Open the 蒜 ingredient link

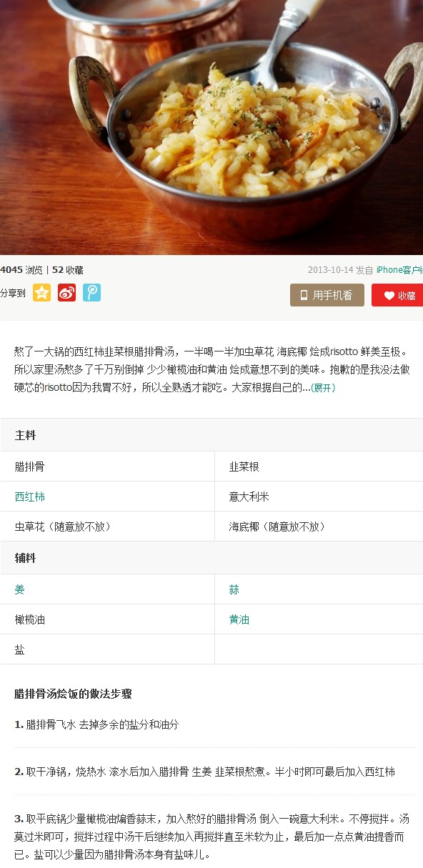point(234,589)
